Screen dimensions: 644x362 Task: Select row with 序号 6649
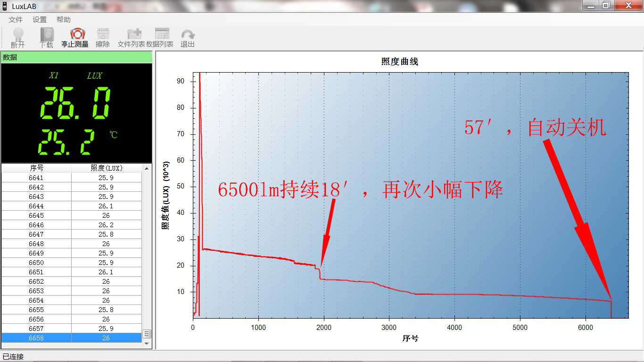71,253
